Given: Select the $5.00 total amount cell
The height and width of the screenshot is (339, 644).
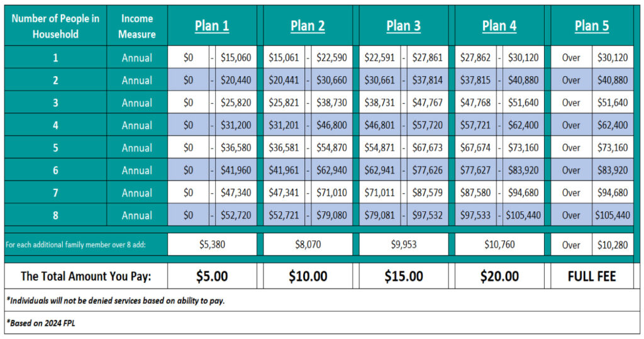Looking at the screenshot, I should [x=212, y=276].
